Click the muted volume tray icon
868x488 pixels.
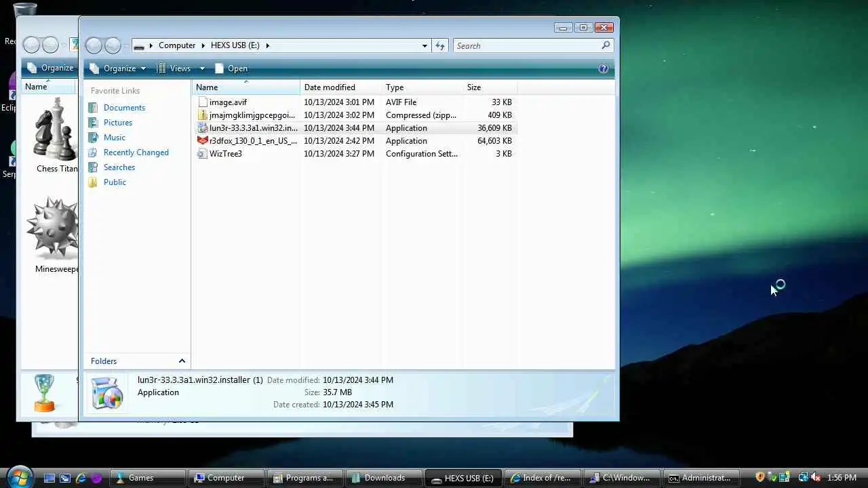[x=816, y=478]
